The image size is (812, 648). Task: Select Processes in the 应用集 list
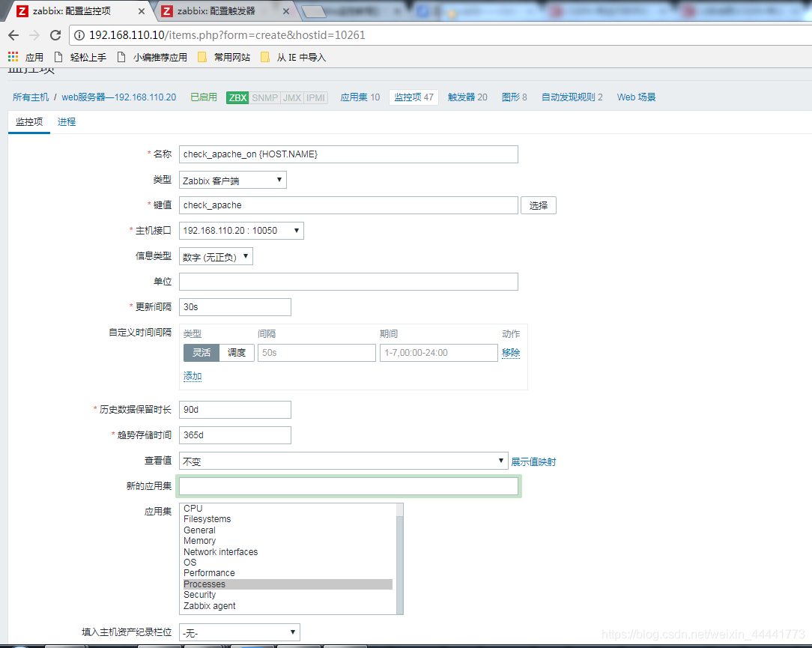click(288, 584)
